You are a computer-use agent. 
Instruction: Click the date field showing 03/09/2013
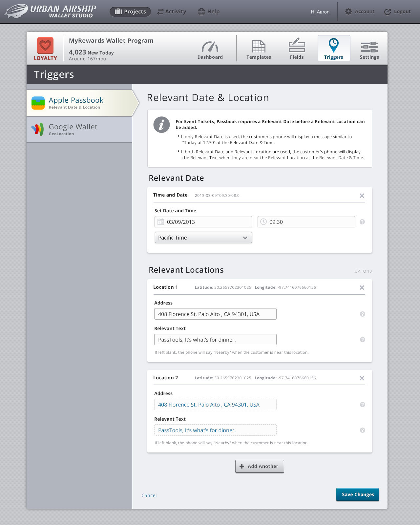coord(203,222)
